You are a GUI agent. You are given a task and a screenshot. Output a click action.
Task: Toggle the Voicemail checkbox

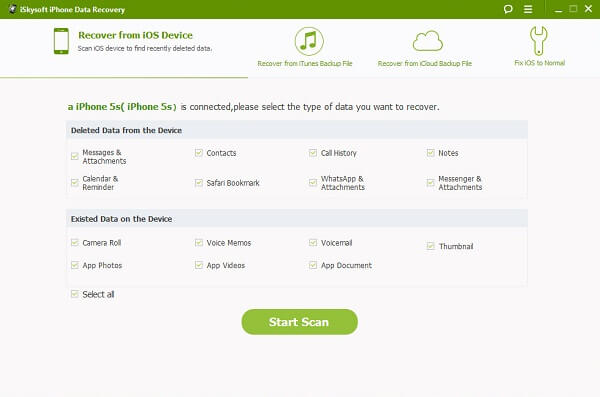313,242
